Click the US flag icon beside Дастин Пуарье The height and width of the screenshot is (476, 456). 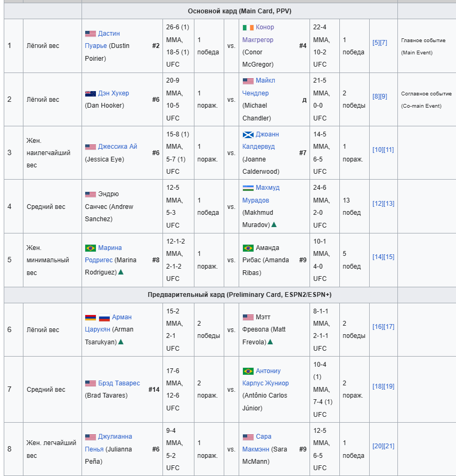coord(91,34)
